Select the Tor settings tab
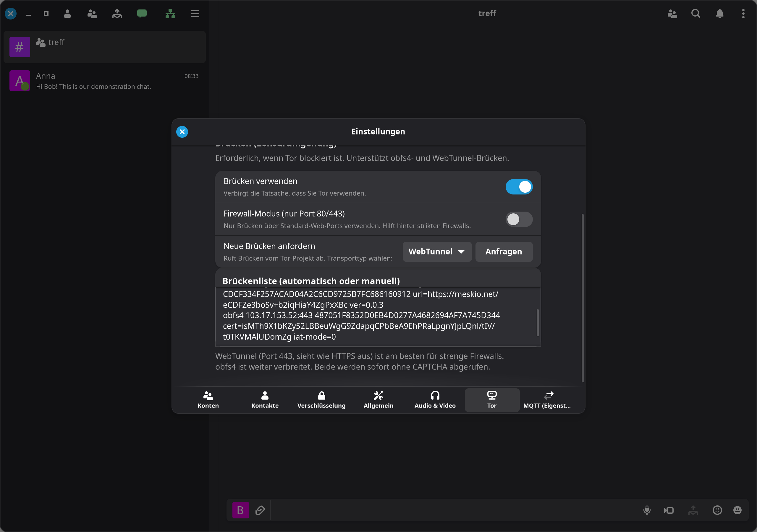 [492, 400]
